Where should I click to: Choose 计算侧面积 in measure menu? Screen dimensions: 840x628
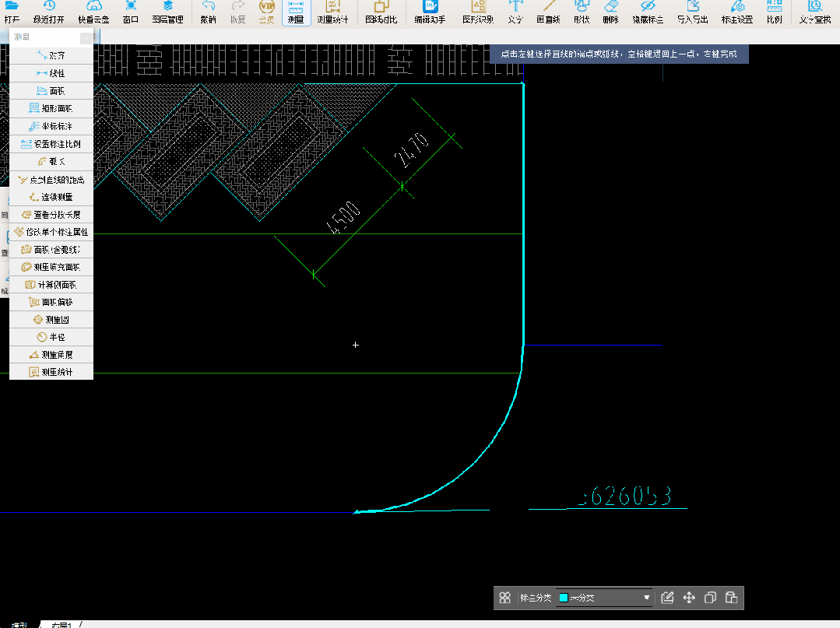pyautogui.click(x=51, y=284)
